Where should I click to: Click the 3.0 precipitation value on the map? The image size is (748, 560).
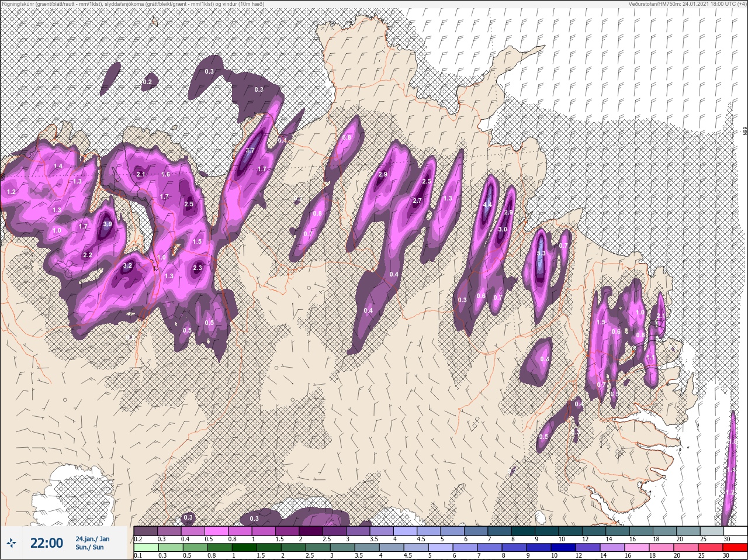tap(503, 230)
